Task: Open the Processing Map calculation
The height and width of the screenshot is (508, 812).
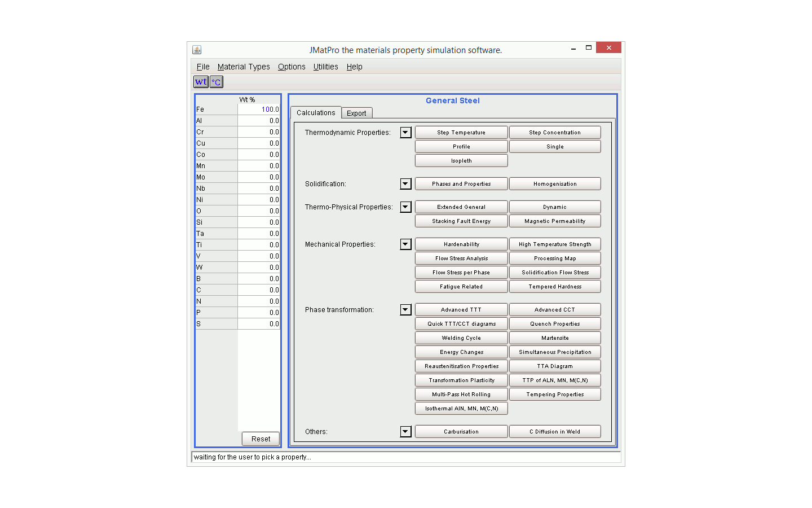Action: coord(555,259)
